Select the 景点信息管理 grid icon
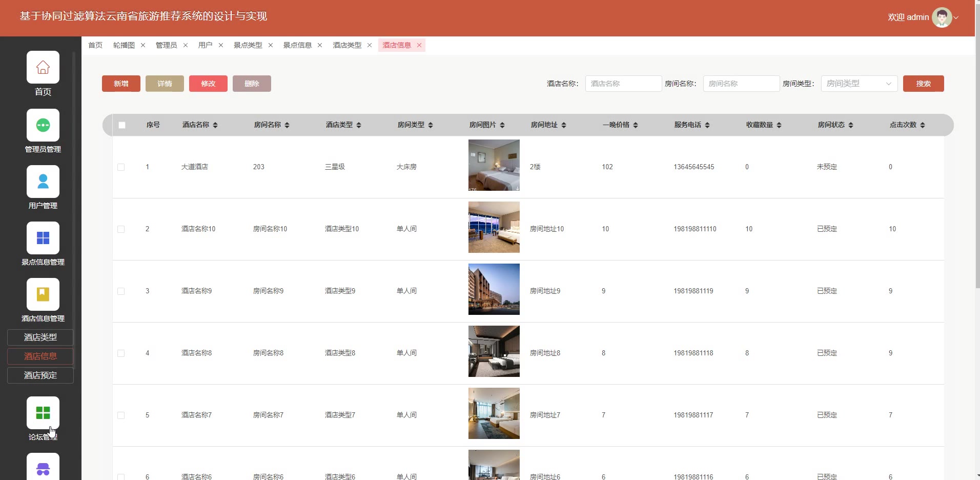 (x=43, y=238)
